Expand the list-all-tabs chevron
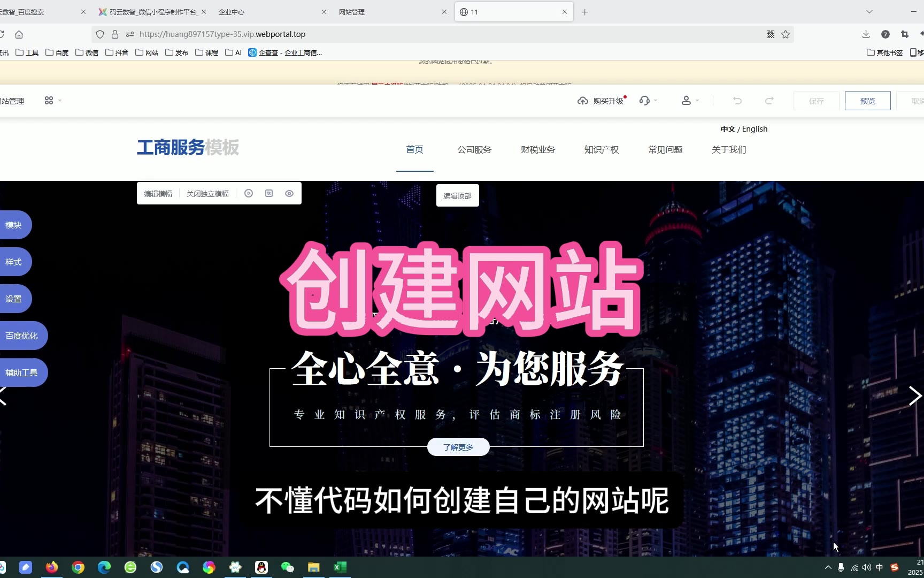This screenshot has width=924, height=578. [869, 12]
